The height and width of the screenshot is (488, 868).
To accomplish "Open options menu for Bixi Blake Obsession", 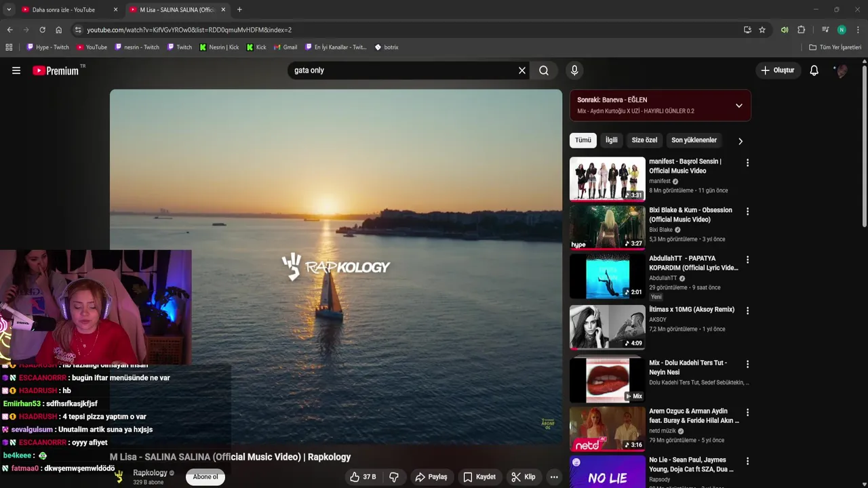I will 747,211.
